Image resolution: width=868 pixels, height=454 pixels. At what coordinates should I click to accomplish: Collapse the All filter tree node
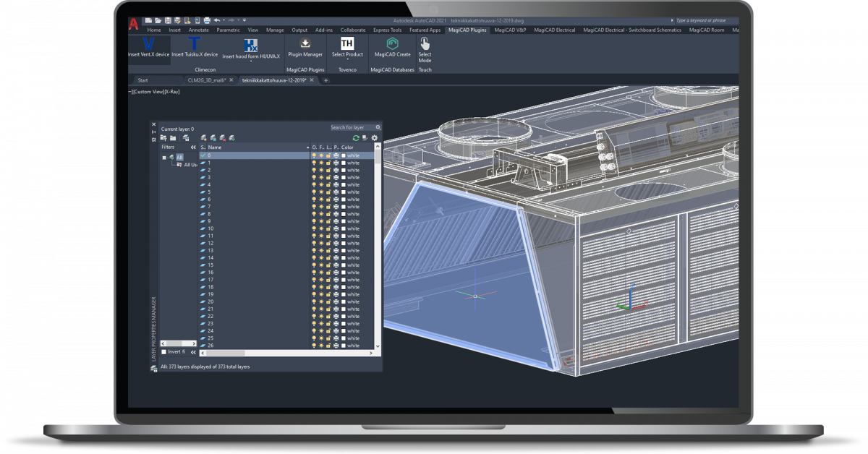coord(164,157)
